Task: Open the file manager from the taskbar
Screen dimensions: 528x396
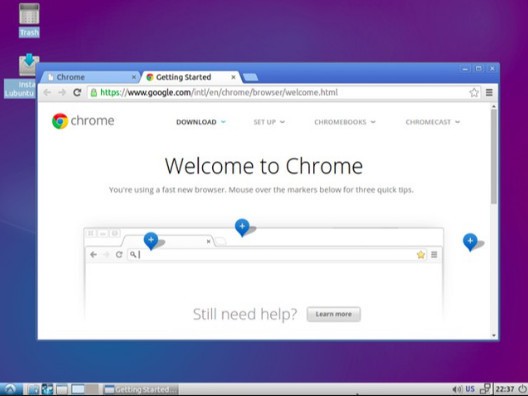Action: pyautogui.click(x=33, y=390)
